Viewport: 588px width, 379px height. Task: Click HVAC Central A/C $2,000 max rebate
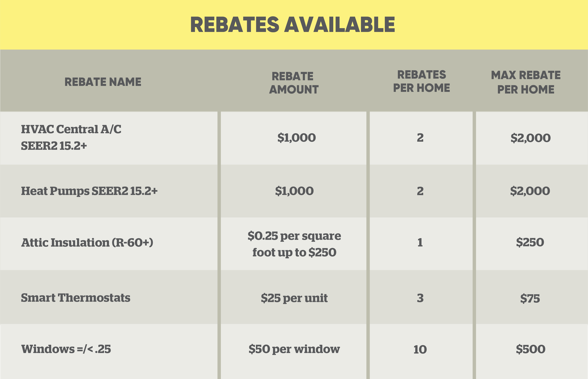coord(531,138)
